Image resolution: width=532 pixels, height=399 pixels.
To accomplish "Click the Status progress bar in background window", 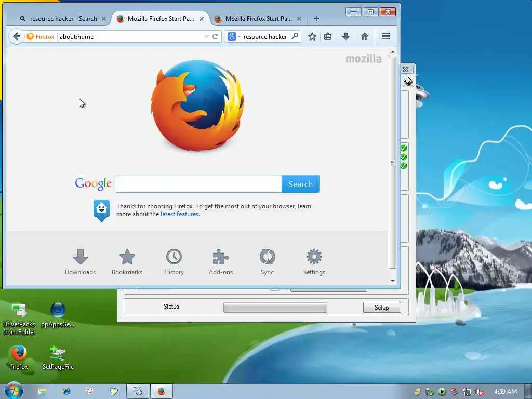I will 275,308.
